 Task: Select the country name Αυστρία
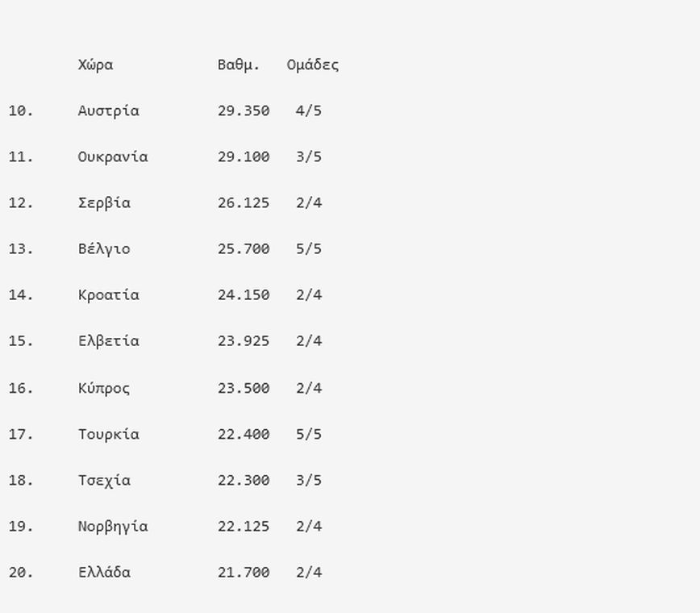coord(108,111)
